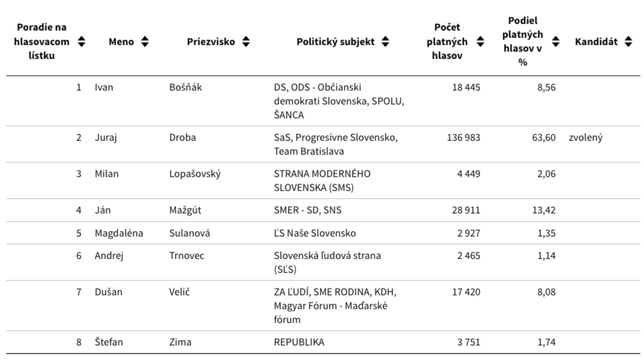Image resolution: width=644 pixels, height=362 pixels.
Task: Sort the Kandidát column via arrows
Action: 628,42
